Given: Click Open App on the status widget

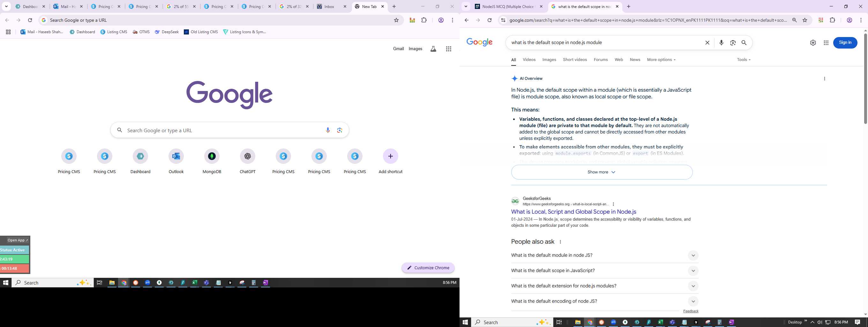Looking at the screenshot, I should pos(18,240).
